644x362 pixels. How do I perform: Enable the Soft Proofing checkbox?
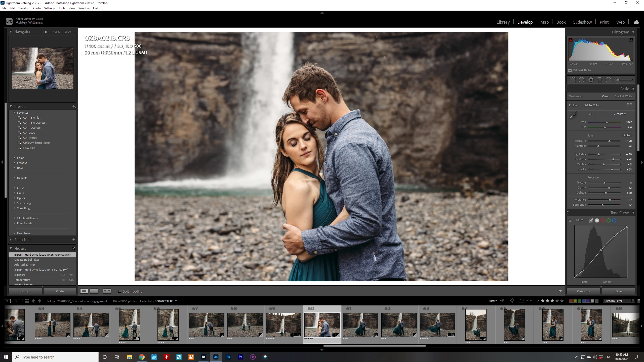coord(120,291)
